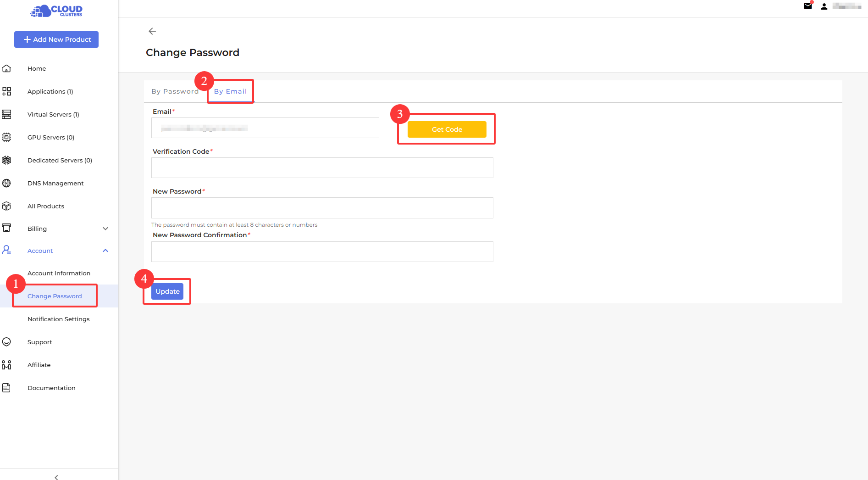The height and width of the screenshot is (480, 868).
Task: Switch to the By Password tab
Action: (175, 91)
